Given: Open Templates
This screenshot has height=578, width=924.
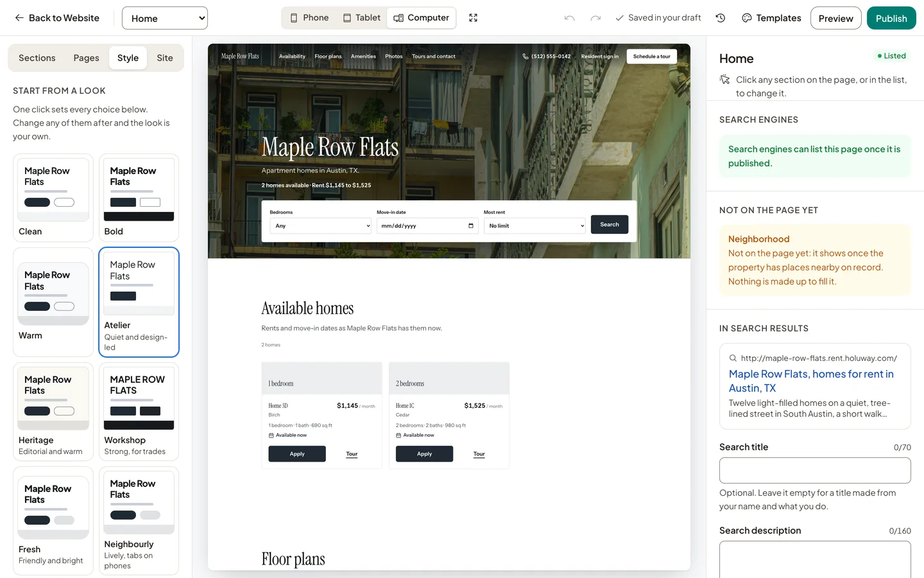Looking at the screenshot, I should coord(771,18).
